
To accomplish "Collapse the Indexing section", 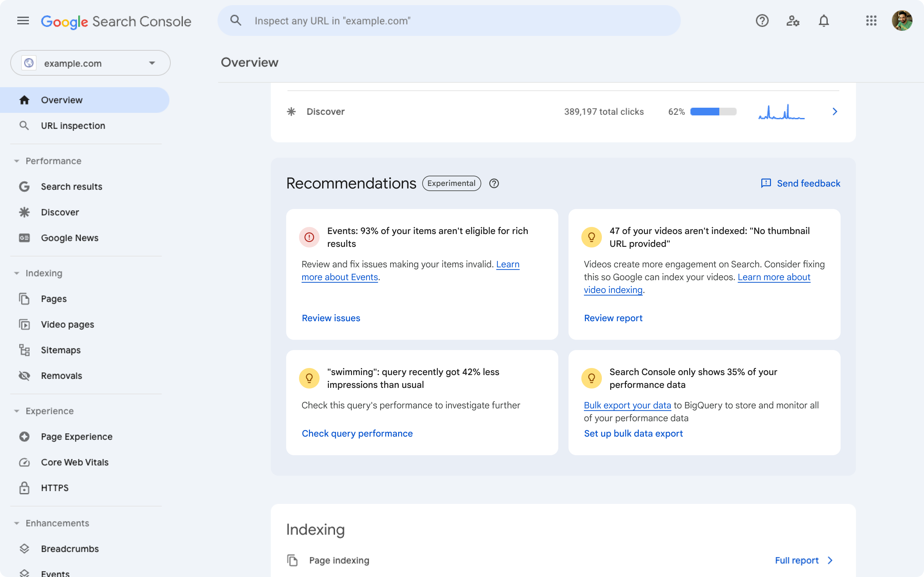I will click(x=16, y=272).
